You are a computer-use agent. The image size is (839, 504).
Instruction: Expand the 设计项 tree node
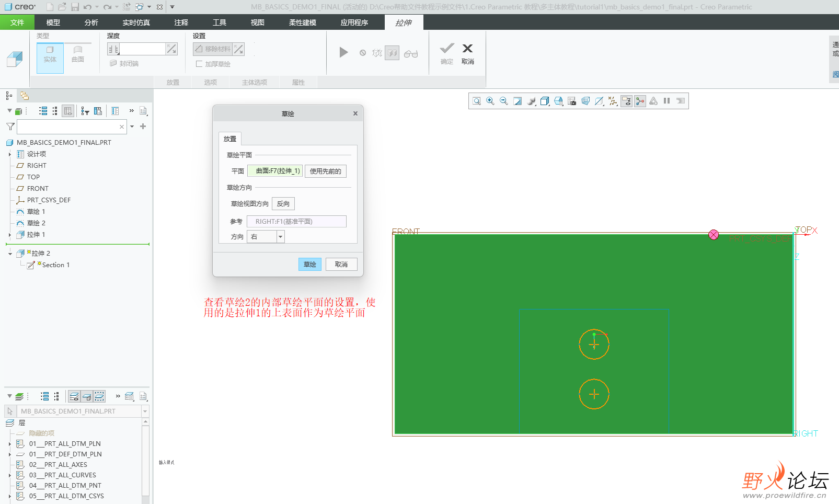pos(9,154)
